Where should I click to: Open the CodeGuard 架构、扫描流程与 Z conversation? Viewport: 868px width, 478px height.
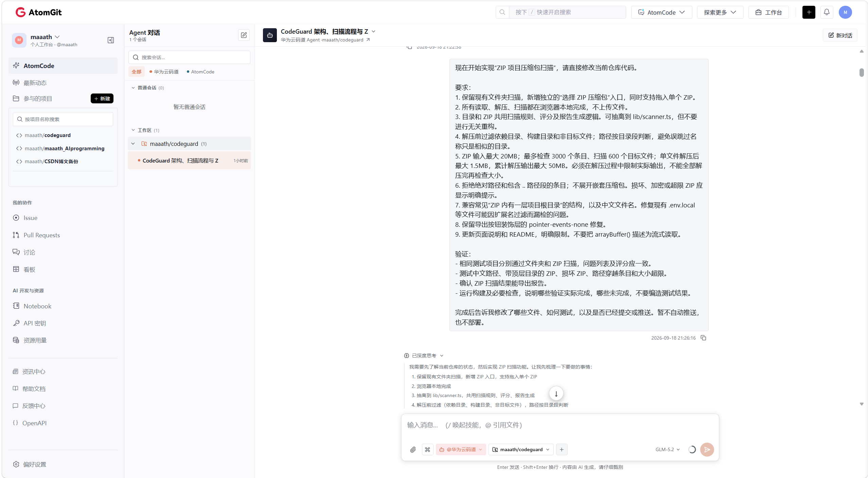click(x=189, y=160)
